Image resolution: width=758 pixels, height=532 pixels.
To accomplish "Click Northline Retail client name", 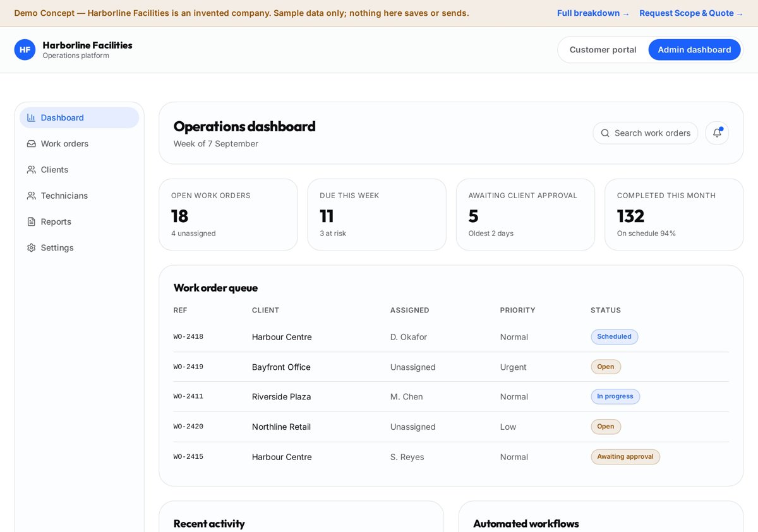I will 281,427.
